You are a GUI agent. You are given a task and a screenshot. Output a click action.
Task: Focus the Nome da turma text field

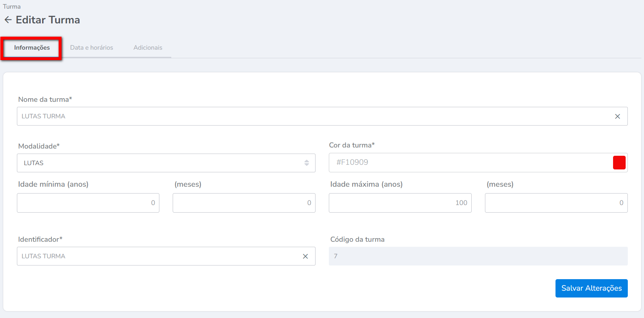pyautogui.click(x=313, y=117)
